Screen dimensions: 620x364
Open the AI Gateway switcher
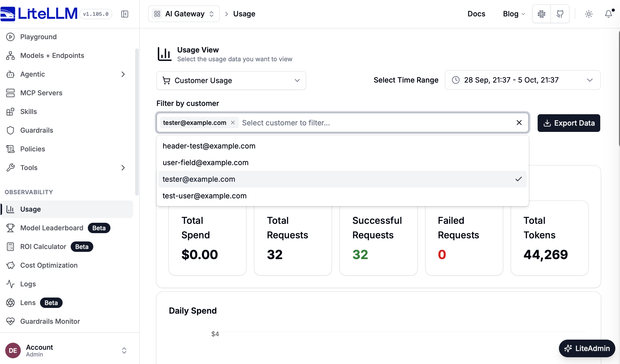(x=184, y=14)
